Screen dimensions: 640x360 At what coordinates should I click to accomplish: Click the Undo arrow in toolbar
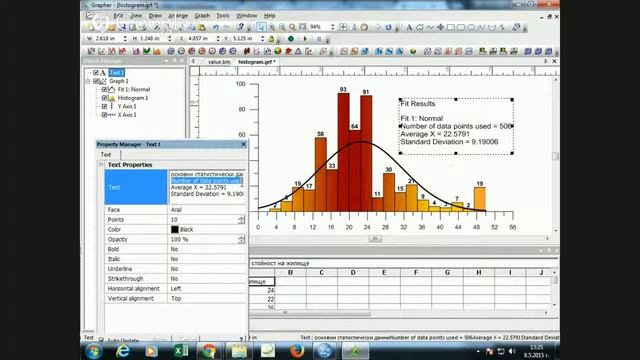pos(216,27)
